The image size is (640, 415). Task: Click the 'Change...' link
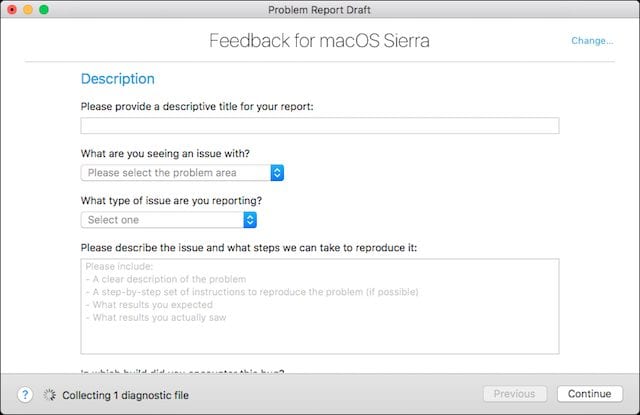(x=592, y=41)
